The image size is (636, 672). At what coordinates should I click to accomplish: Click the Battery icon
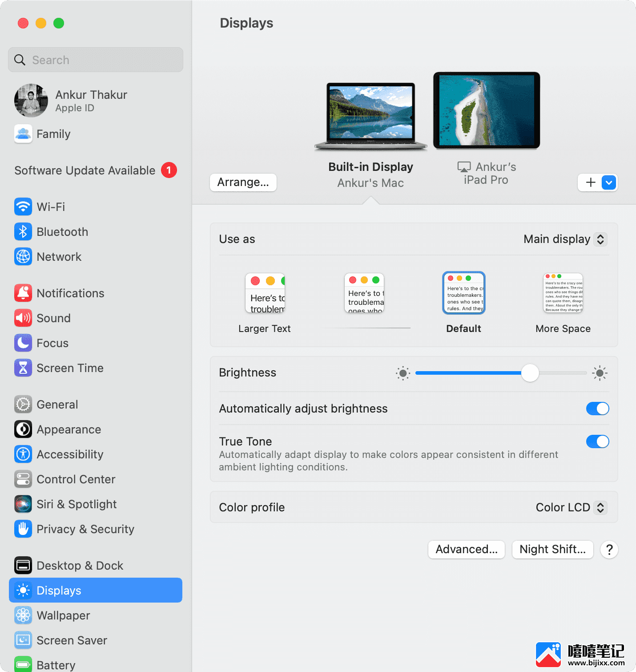point(23,664)
